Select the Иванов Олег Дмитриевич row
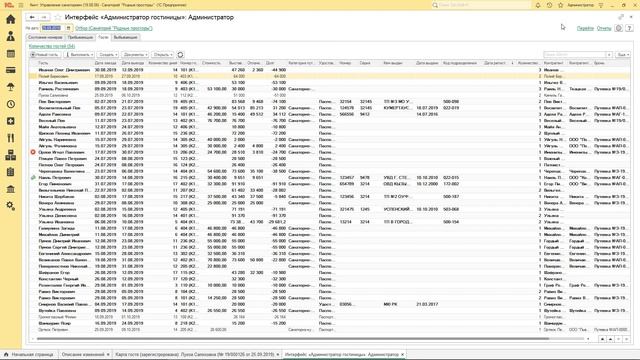This screenshot has width=640, height=360. pos(329,70)
